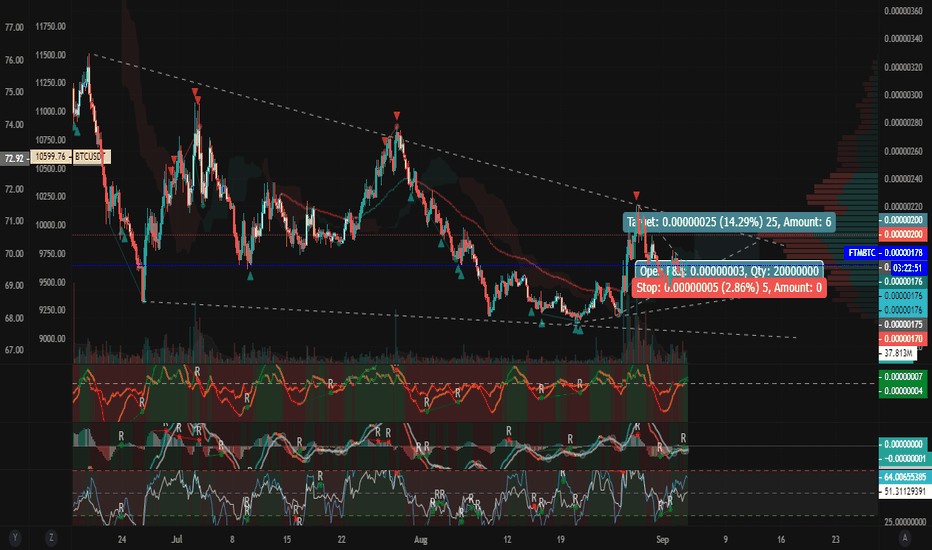Select the Target order label on chart
The width and height of the screenshot is (932, 550).
pos(729,222)
